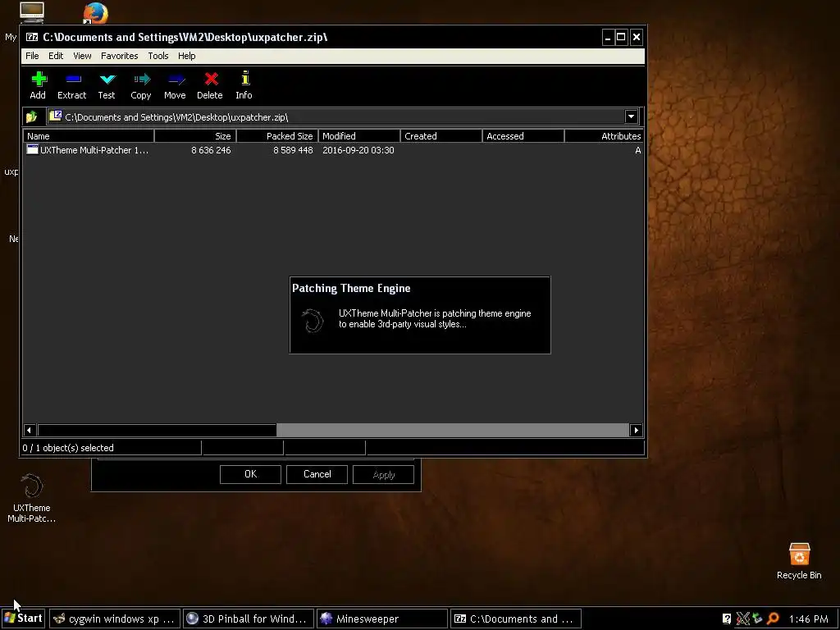Image resolution: width=840 pixels, height=630 pixels.
Task: Click the red Delete icon
Action: point(211,80)
